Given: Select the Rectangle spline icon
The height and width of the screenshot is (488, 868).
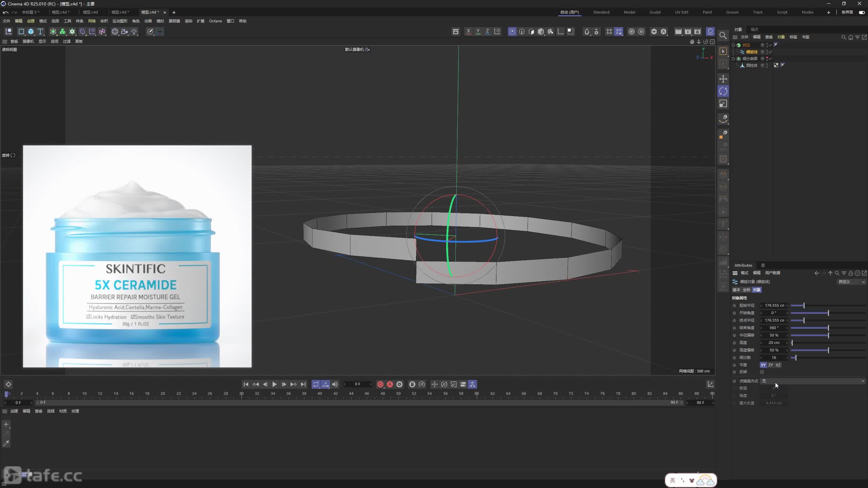Looking at the screenshot, I should click(21, 32).
